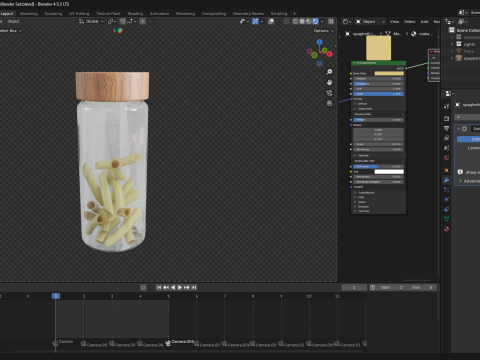Open the Modifiers wrench properties tab
The image size is (480, 360).
click(447, 180)
